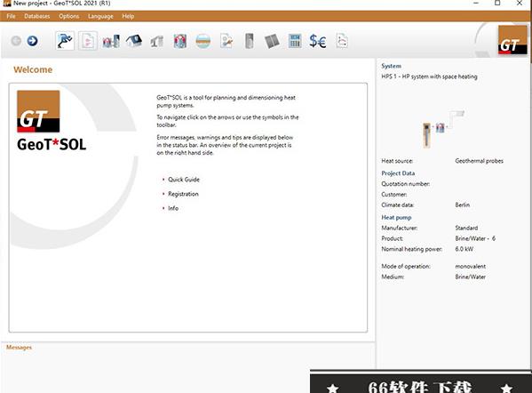The width and height of the screenshot is (532, 393).
Task: Open the Registration link
Action: tap(183, 194)
